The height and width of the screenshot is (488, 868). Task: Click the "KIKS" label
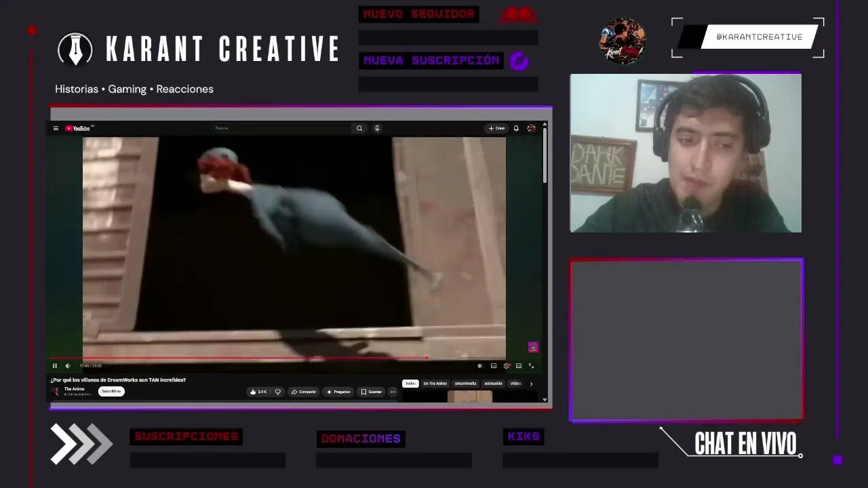pyautogui.click(x=524, y=436)
